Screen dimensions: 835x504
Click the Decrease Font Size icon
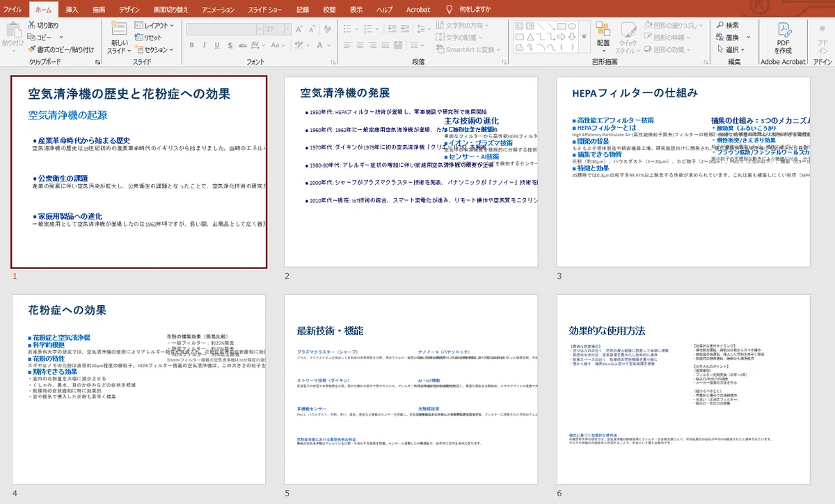(312, 30)
